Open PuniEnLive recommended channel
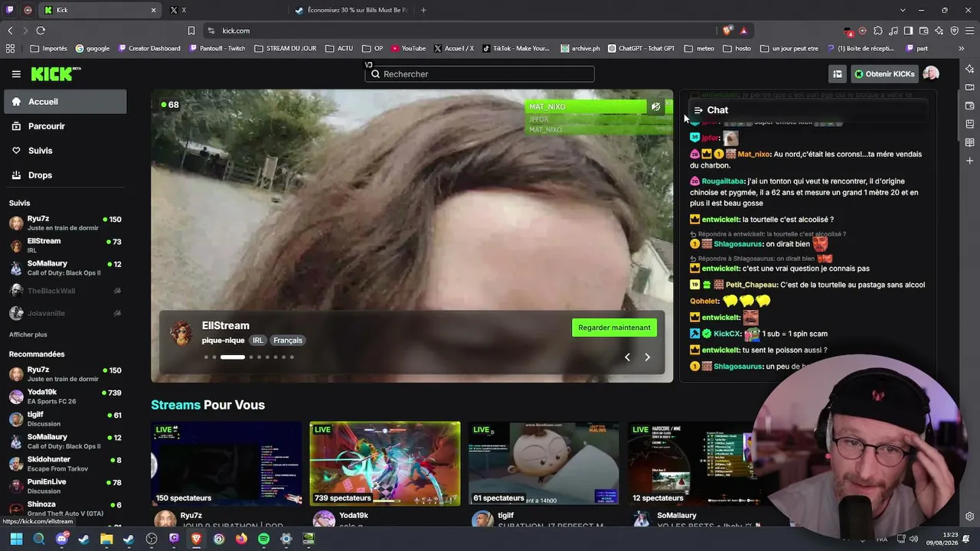This screenshot has height=551, width=980. pyautogui.click(x=65, y=486)
